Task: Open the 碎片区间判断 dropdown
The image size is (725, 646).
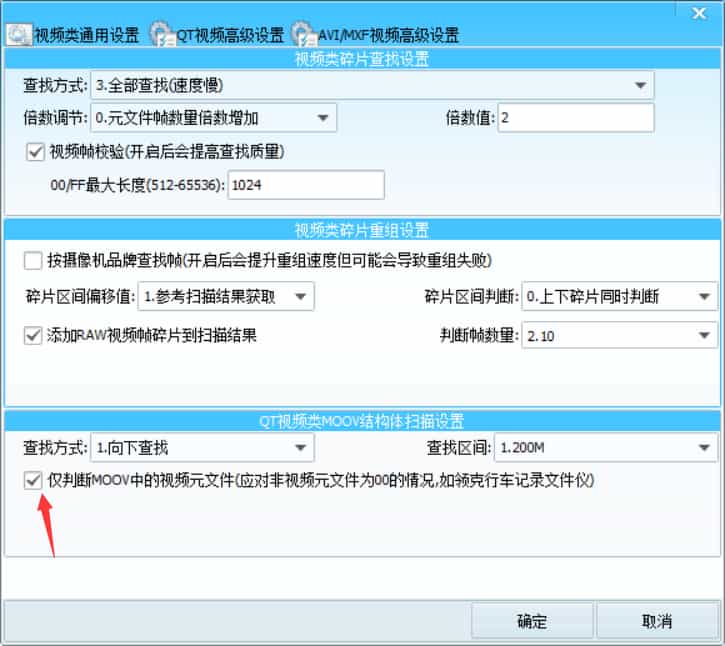Action: tap(619, 296)
